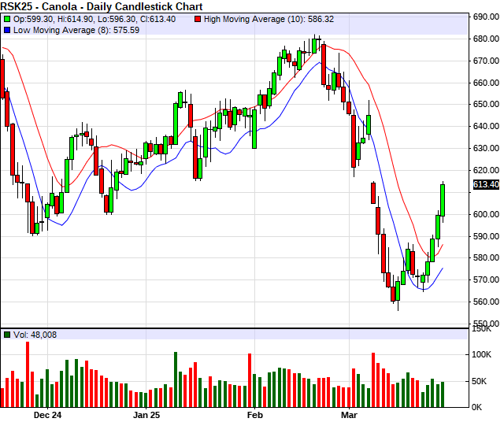This screenshot has width=504, height=422.
Task: Click the blue Low Moving Average swatch
Action: [8, 30]
